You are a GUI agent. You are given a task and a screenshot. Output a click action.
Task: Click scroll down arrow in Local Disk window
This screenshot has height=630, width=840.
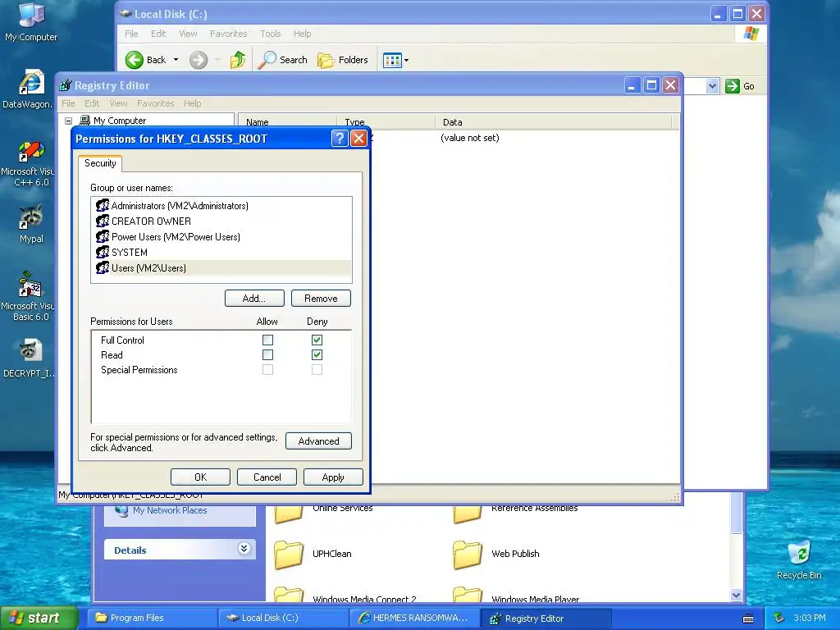pyautogui.click(x=737, y=596)
